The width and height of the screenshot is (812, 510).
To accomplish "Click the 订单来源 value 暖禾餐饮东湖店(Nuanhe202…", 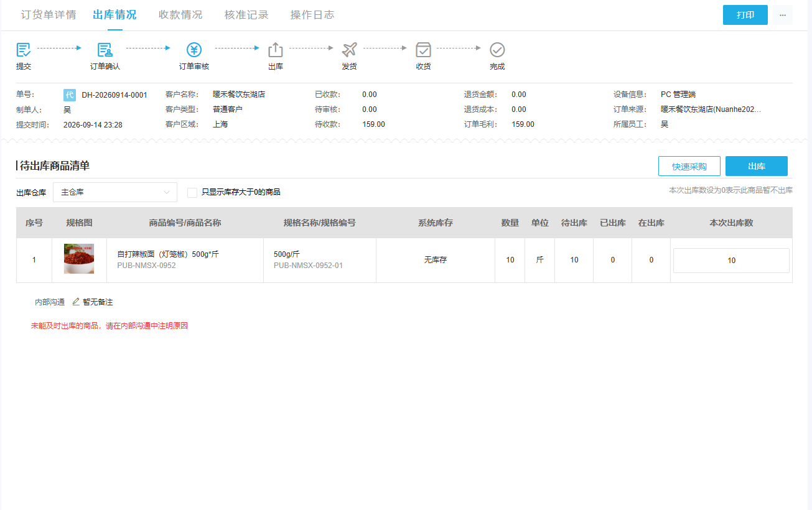I will [711, 109].
